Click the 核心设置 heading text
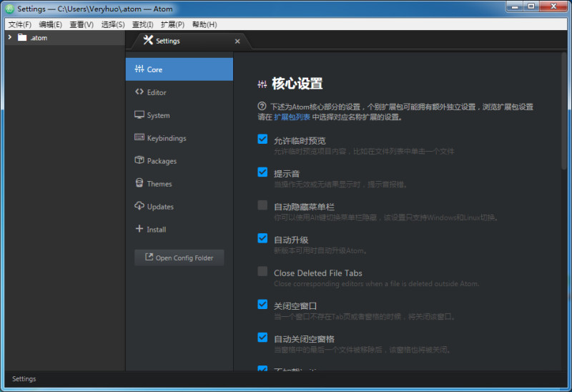572x392 pixels. point(297,84)
